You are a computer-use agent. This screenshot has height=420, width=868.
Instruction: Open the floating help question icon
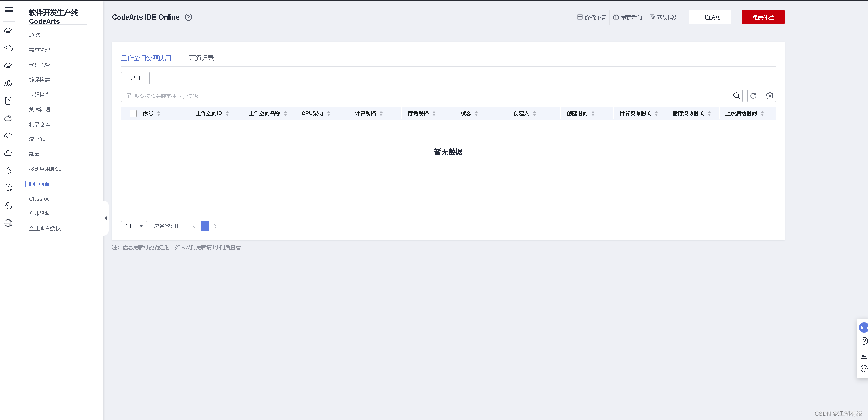coord(864,341)
